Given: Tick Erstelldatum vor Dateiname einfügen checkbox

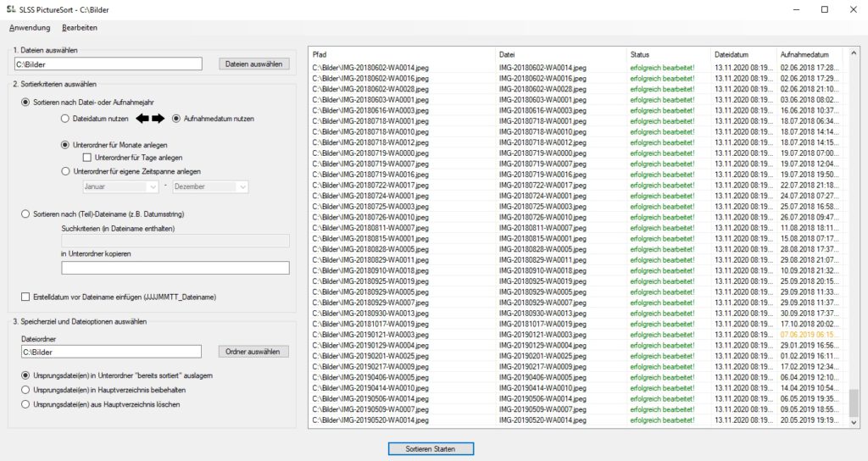Looking at the screenshot, I should (x=25, y=297).
